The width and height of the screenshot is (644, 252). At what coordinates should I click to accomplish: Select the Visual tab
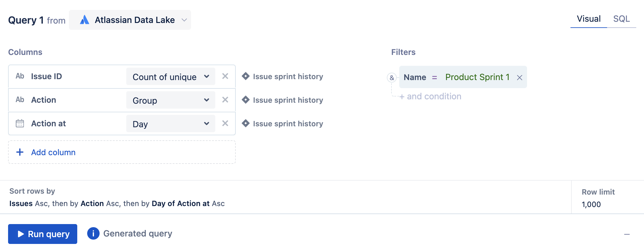point(588,19)
